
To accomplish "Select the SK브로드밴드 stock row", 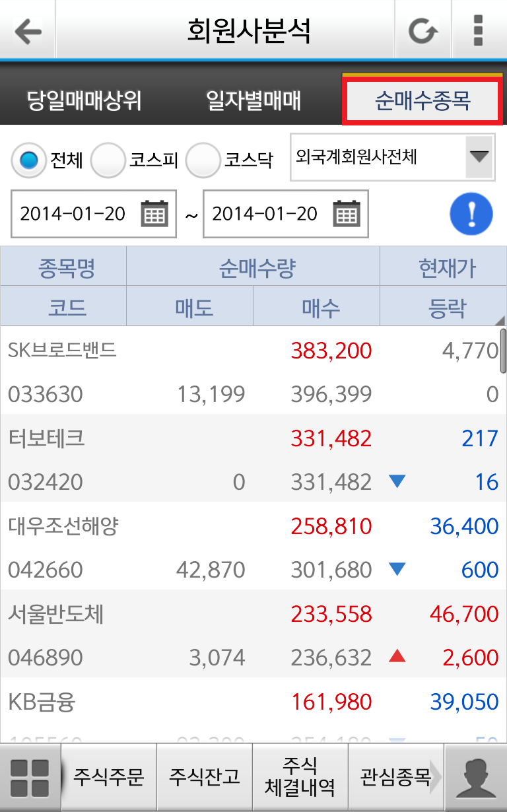I will (x=253, y=370).
